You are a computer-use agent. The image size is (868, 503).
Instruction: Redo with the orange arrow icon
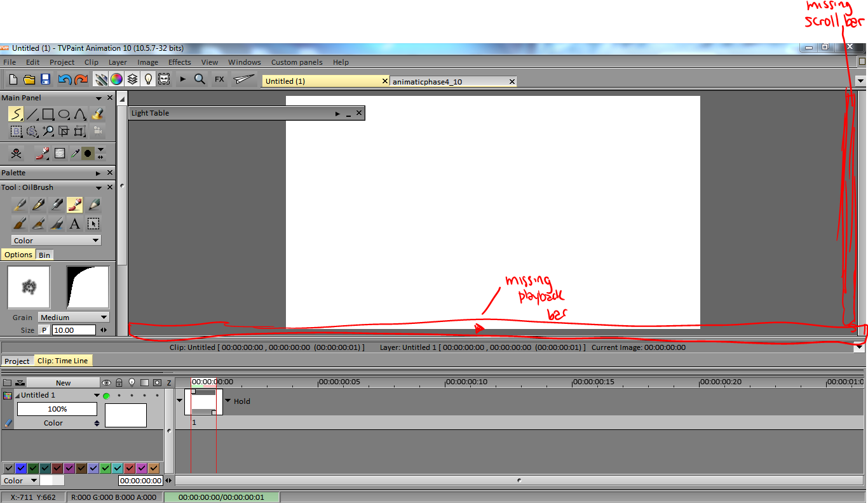pos(81,79)
